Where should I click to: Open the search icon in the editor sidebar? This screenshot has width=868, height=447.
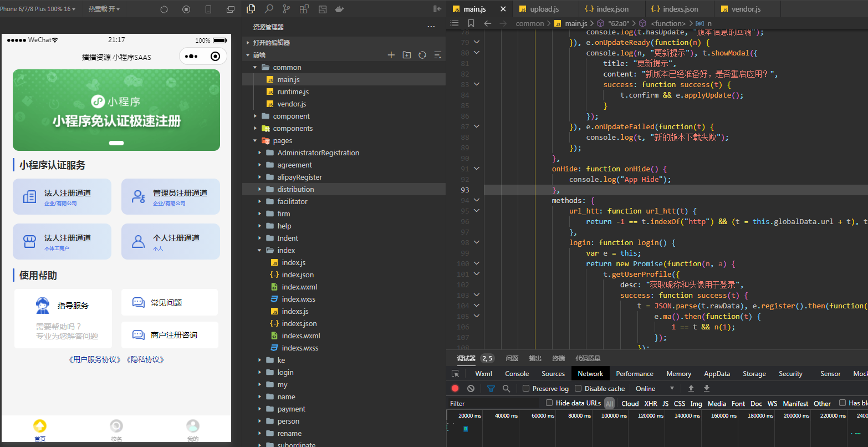pos(269,9)
